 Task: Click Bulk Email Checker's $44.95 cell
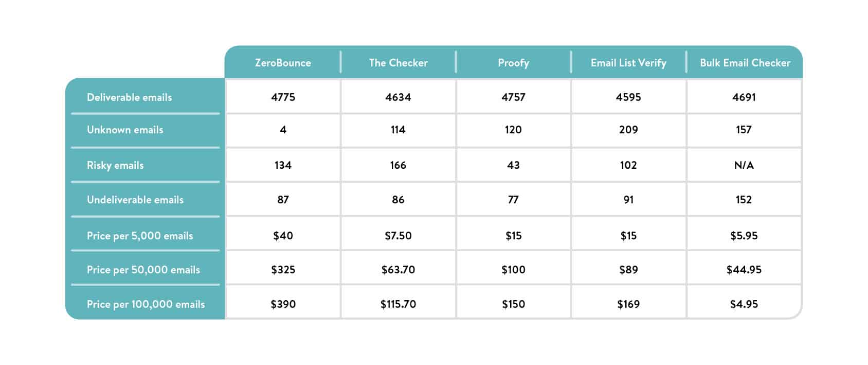744,270
